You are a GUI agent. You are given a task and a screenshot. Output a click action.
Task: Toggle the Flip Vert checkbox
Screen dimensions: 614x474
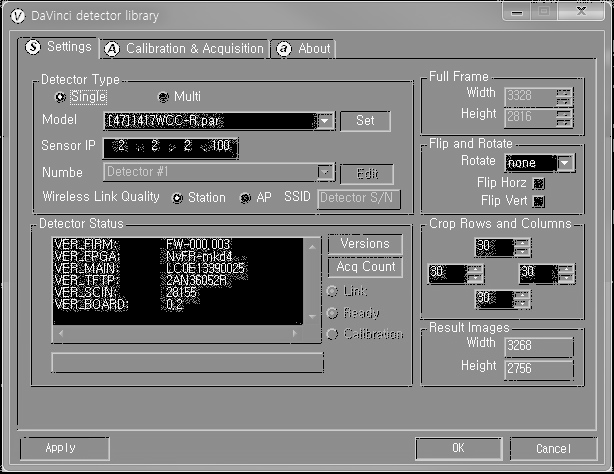pyautogui.click(x=539, y=201)
